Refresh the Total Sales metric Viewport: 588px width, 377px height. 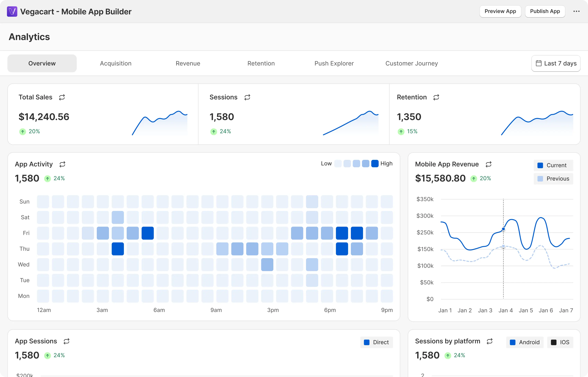coord(62,97)
